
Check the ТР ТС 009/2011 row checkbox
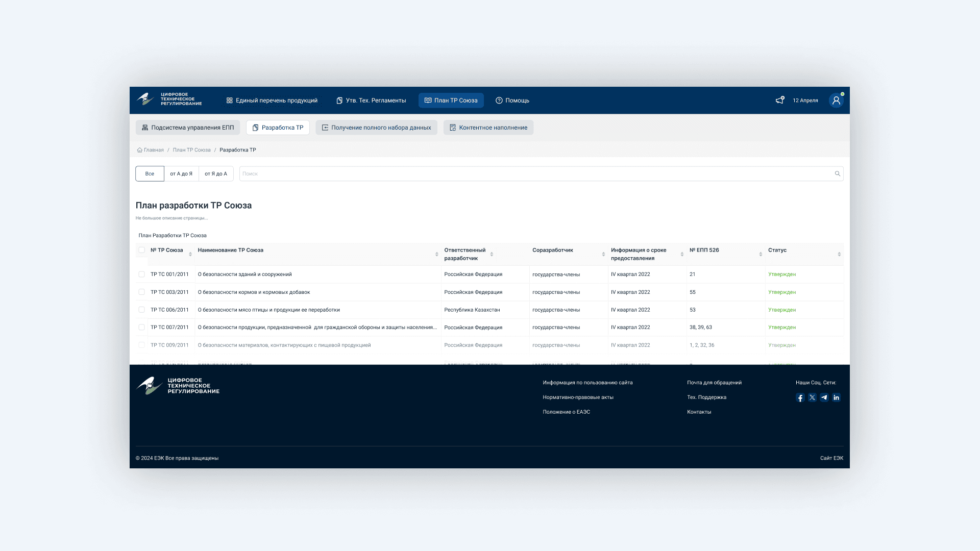tap(141, 345)
